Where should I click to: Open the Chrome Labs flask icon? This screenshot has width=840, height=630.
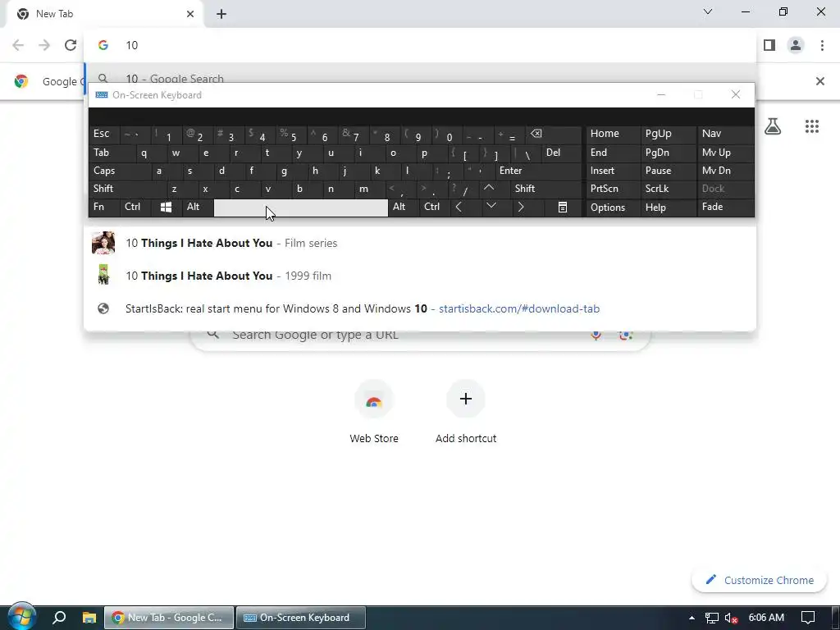point(773,126)
